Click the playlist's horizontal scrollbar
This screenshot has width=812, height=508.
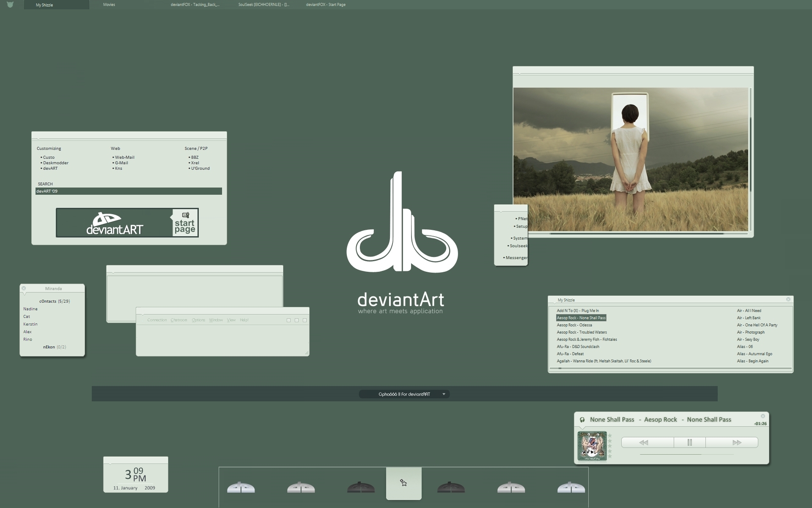tap(670, 368)
